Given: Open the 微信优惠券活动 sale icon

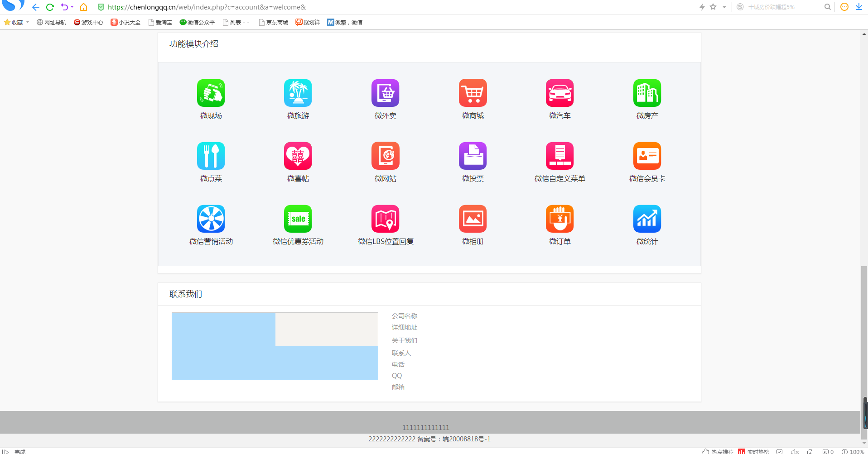Looking at the screenshot, I should 298,219.
